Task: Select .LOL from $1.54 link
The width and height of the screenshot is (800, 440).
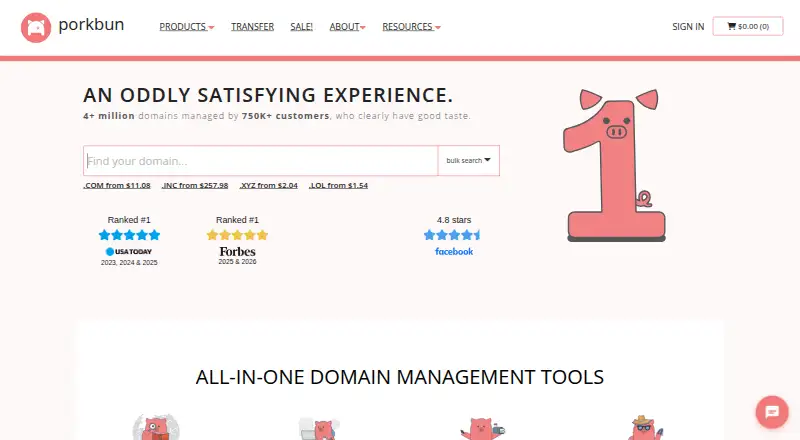Action: point(338,185)
